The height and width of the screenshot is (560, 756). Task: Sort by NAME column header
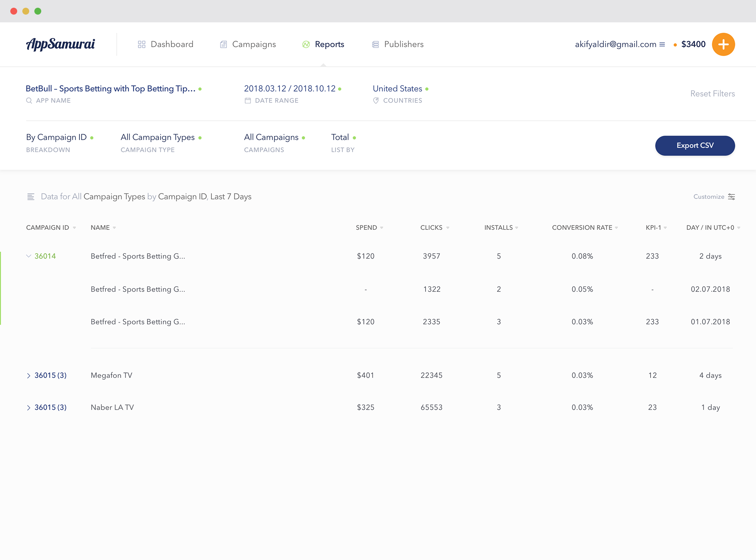(x=103, y=228)
